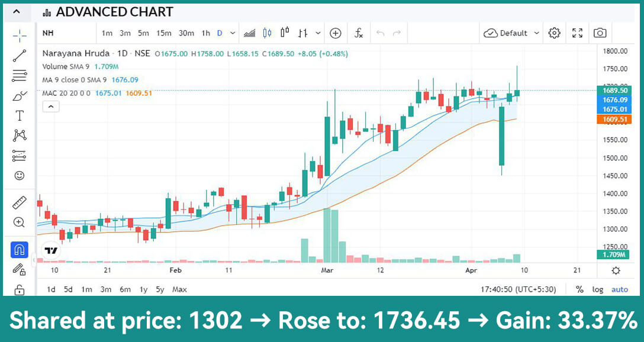Click the TradingView logo on chart
This screenshot has height=342, width=644.
click(x=51, y=250)
